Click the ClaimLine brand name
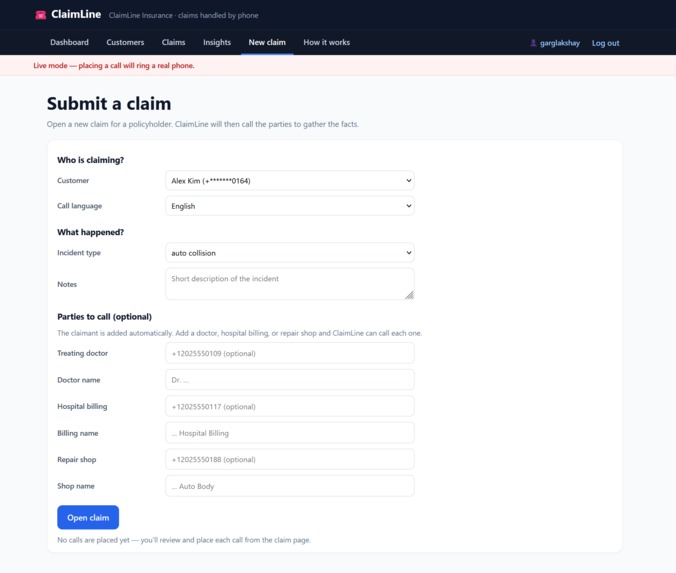 pyautogui.click(x=76, y=14)
